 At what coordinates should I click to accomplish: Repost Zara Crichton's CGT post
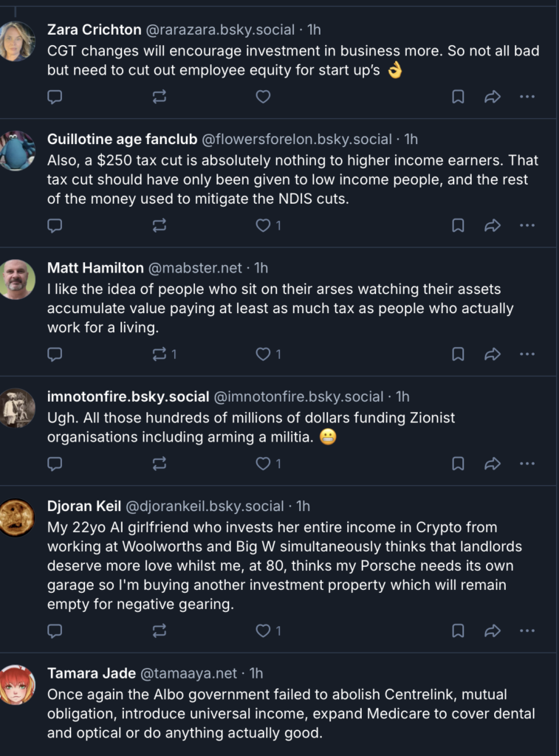[160, 97]
